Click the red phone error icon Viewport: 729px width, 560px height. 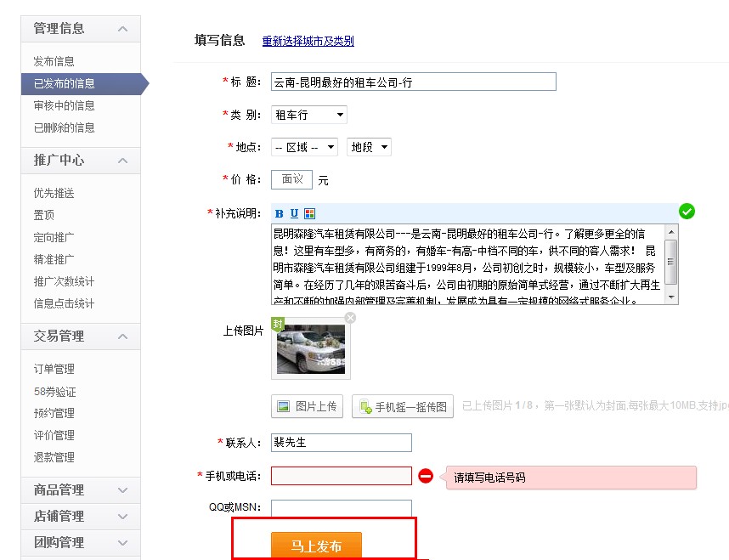coord(426,476)
